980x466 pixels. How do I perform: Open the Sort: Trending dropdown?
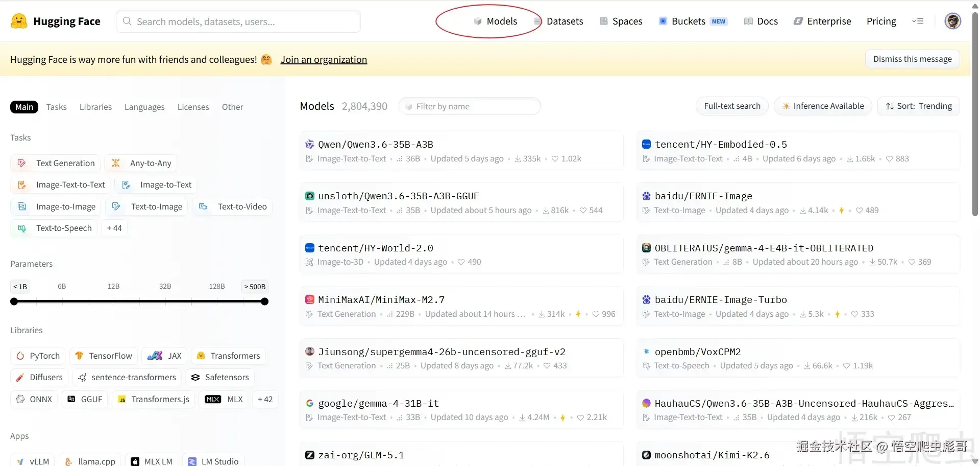click(919, 106)
